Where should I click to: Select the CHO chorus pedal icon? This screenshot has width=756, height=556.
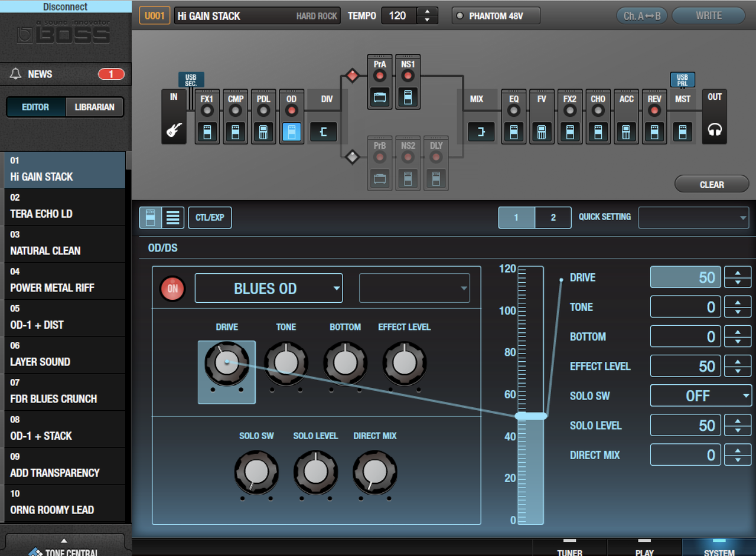598,132
